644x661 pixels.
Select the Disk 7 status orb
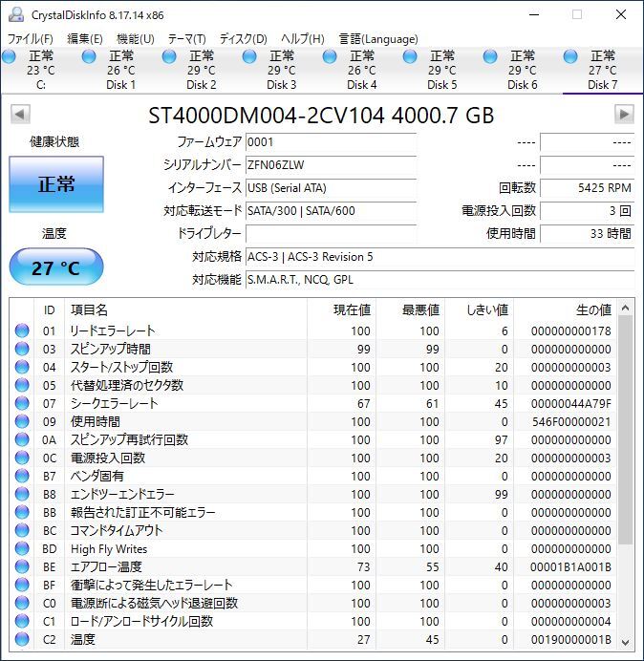tap(570, 56)
